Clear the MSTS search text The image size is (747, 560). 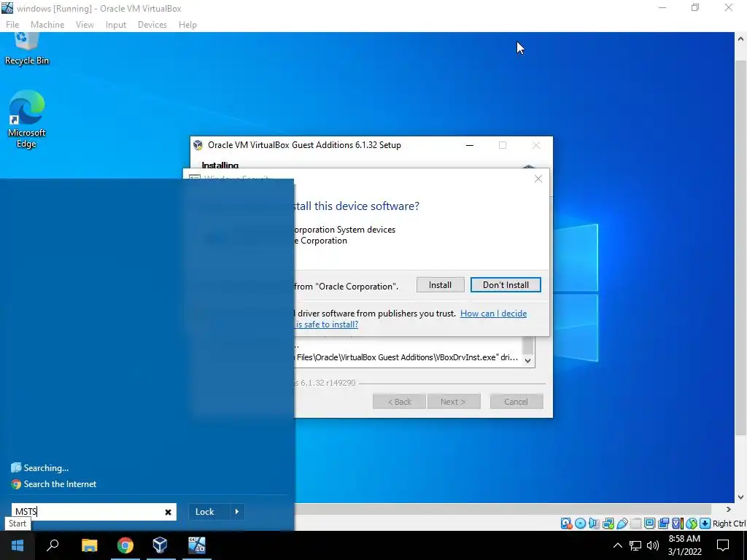(x=169, y=512)
